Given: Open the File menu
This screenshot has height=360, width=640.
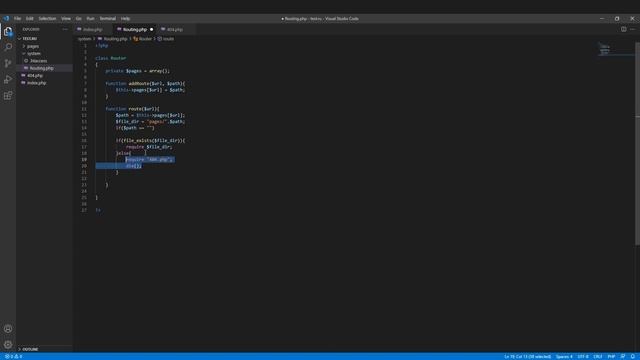Looking at the screenshot, I should click(x=18, y=18).
